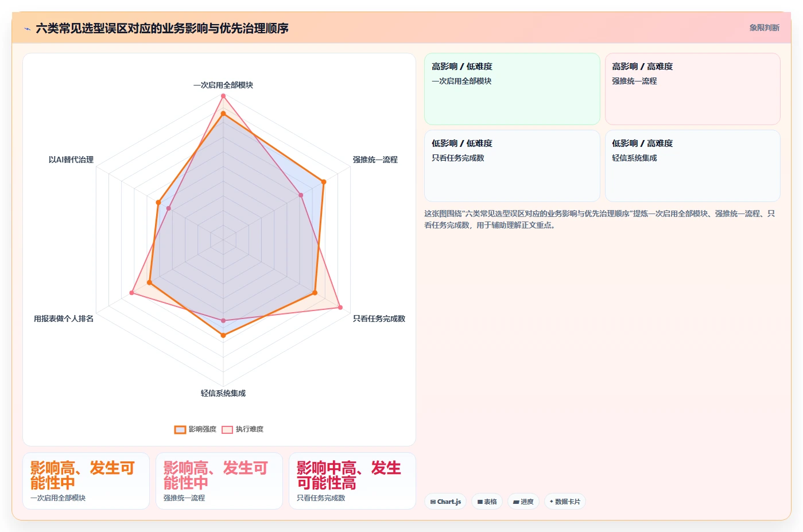Click the 强推统一流程 radar axis label
The height and width of the screenshot is (532, 803).
(375, 160)
